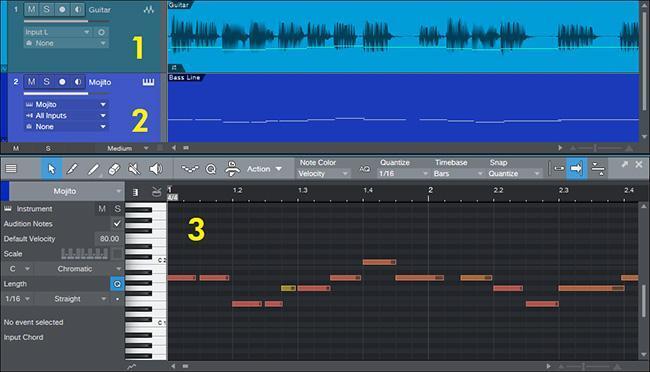Image resolution: width=650 pixels, height=372 pixels.
Task: Open the Action dropdown menu
Action: pyautogui.click(x=264, y=169)
